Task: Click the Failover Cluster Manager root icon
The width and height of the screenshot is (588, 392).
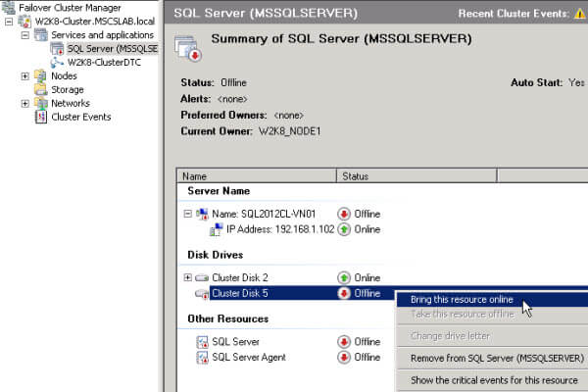Action: tap(8, 7)
